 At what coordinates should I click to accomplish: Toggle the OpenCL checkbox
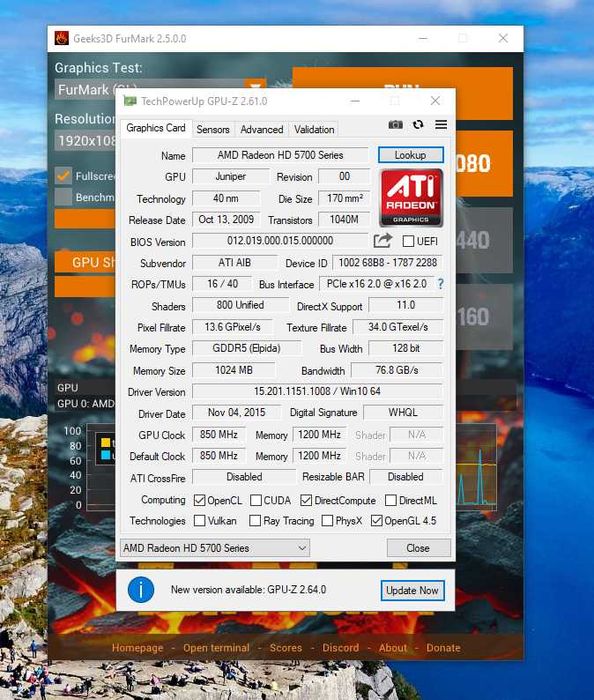[x=199, y=500]
